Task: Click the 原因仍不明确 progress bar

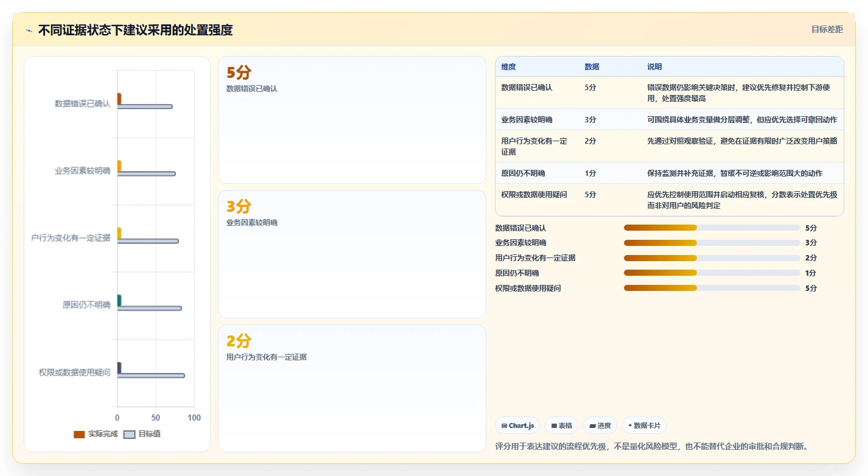Action: point(712,273)
